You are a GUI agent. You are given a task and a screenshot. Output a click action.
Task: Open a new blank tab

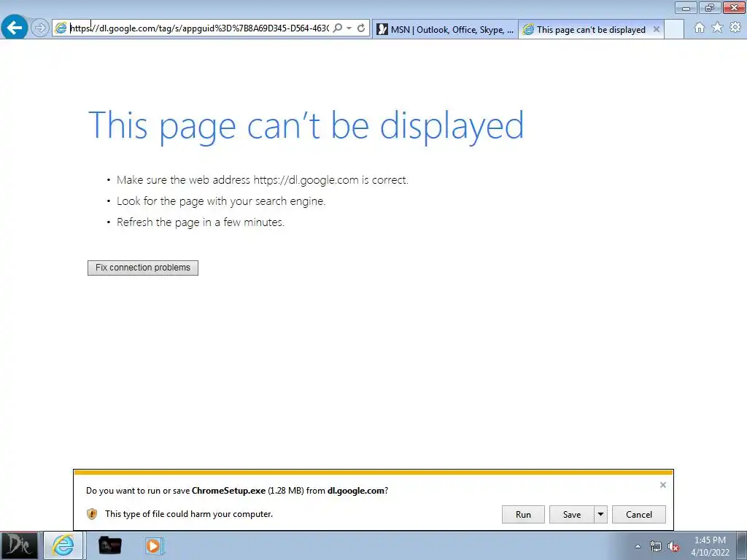(673, 29)
